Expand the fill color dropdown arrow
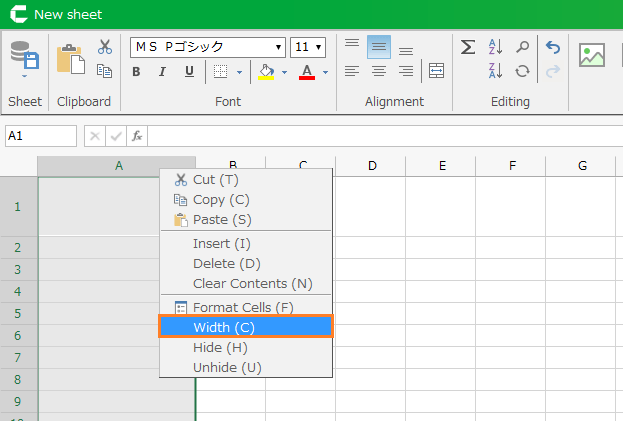The width and height of the screenshot is (623, 421). point(284,72)
